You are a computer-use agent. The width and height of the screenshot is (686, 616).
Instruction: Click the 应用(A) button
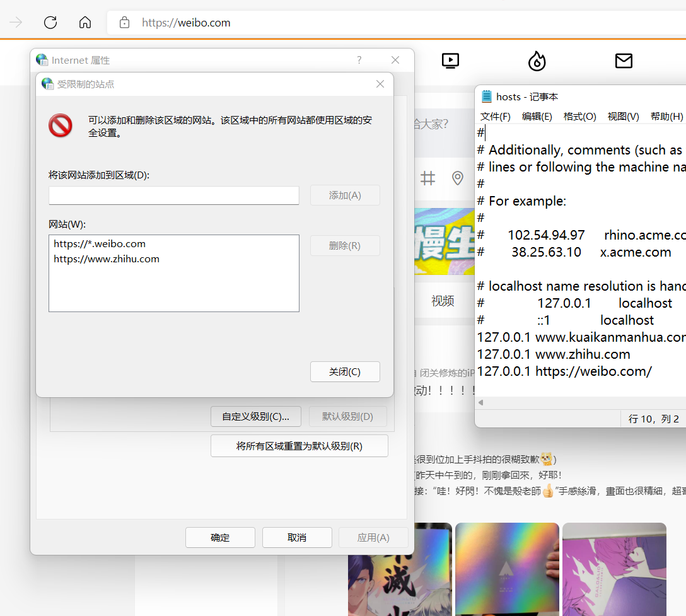[x=373, y=538]
